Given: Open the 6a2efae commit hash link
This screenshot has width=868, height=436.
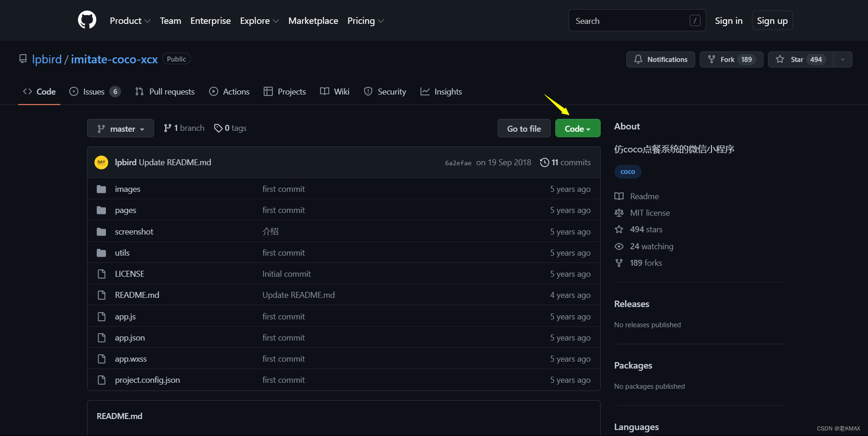Looking at the screenshot, I should tap(458, 163).
